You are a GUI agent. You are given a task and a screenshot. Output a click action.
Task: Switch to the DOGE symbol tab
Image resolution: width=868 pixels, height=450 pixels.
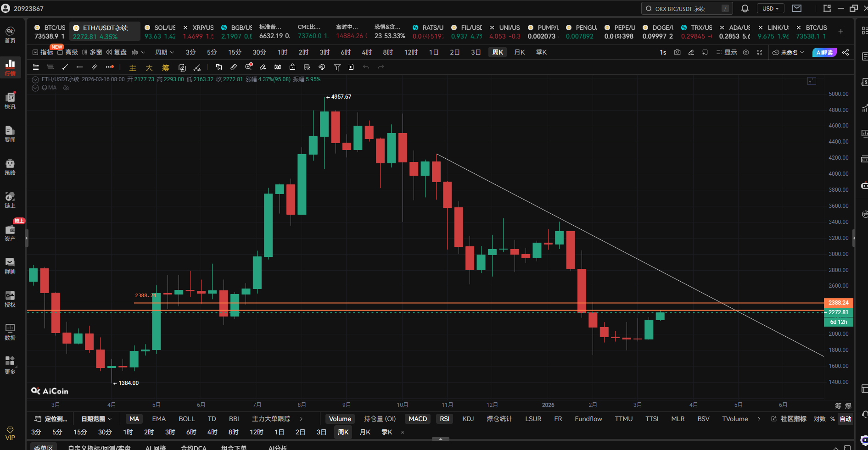[x=658, y=32]
